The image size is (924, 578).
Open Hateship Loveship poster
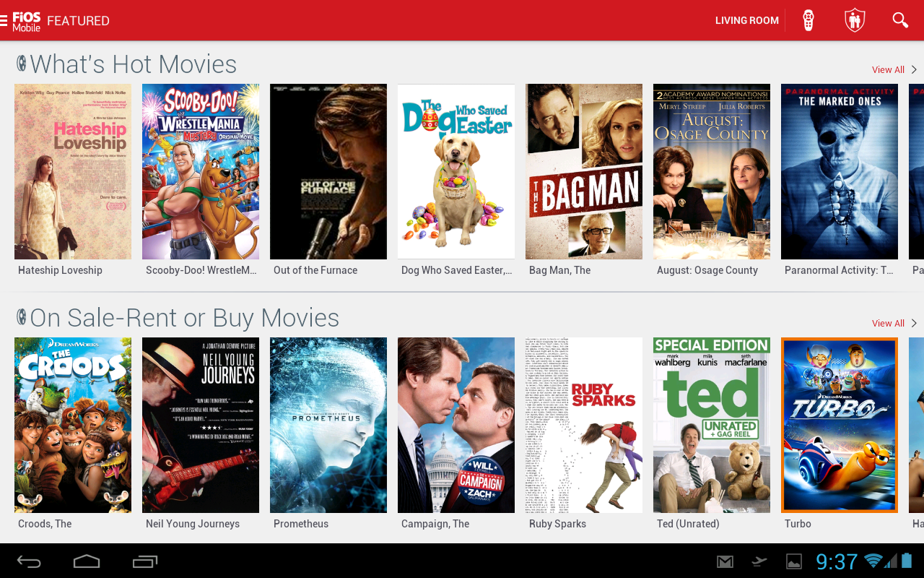pos(73,171)
